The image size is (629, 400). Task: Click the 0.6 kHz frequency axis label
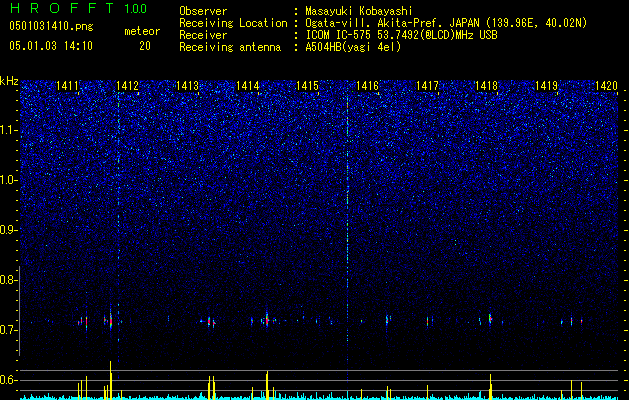click(7, 380)
